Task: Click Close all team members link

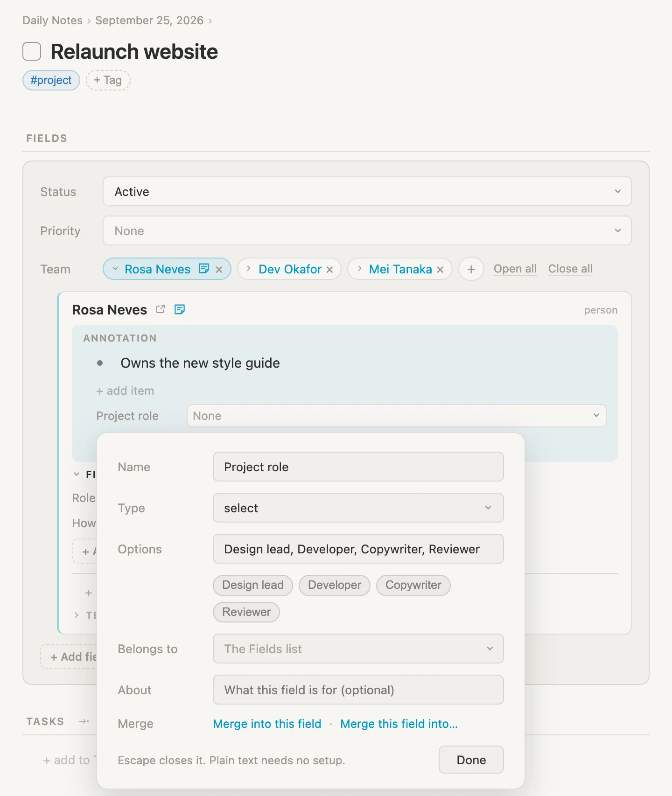Action: pos(570,269)
